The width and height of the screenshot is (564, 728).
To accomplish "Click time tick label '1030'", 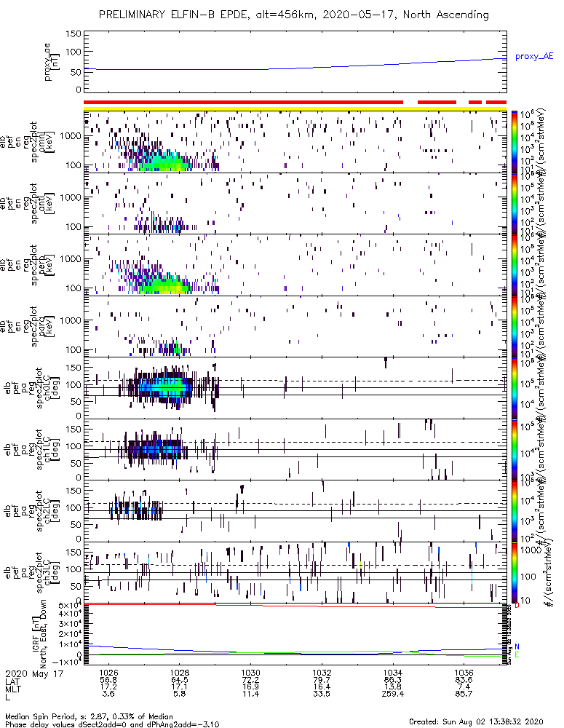I will [x=250, y=673].
